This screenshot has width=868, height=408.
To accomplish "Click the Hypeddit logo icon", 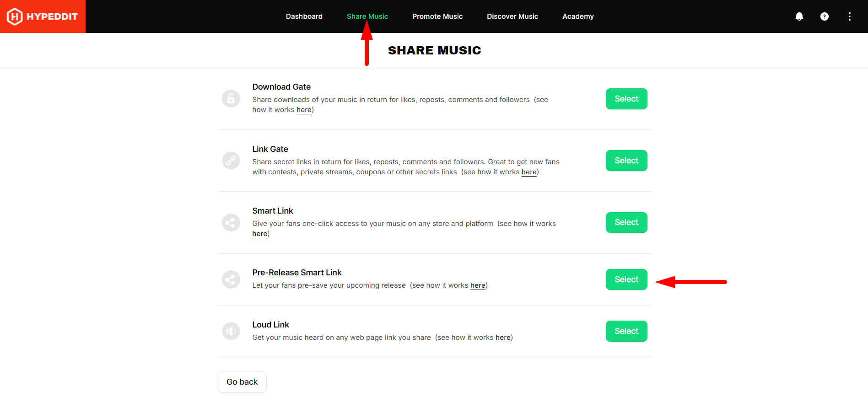I will point(15,16).
